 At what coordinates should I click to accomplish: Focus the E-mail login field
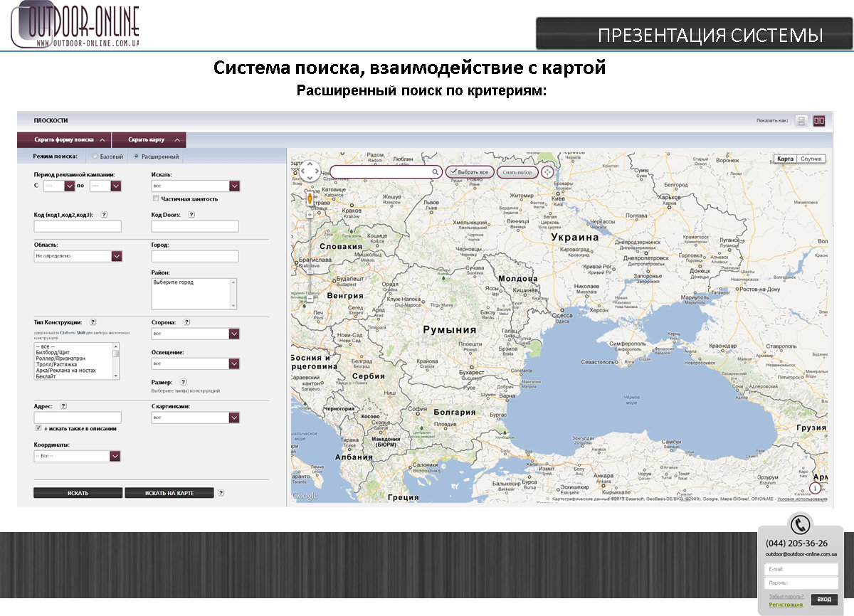click(x=801, y=569)
